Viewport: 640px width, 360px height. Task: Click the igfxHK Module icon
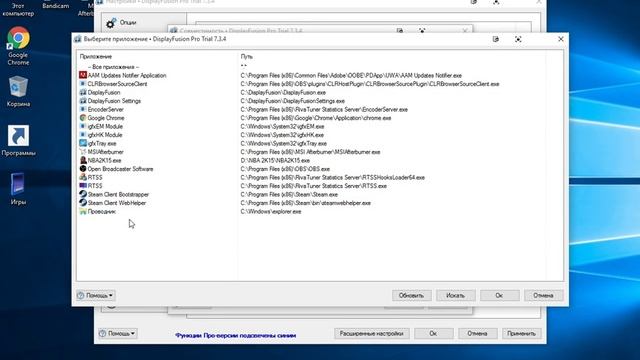[x=83, y=135]
